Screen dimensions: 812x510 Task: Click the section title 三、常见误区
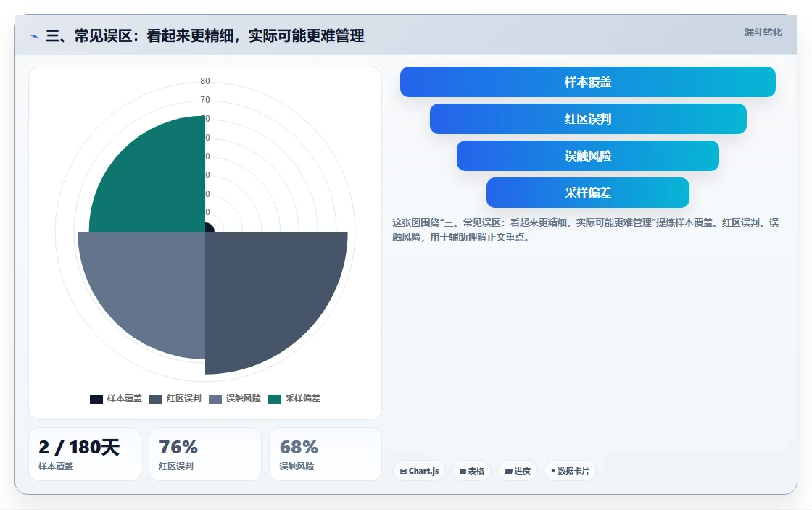(205, 35)
